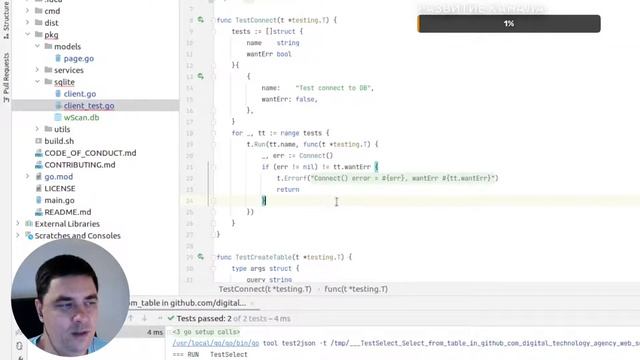Jump to previous failed test arrow
The image size is (640, 360).
(131, 318)
